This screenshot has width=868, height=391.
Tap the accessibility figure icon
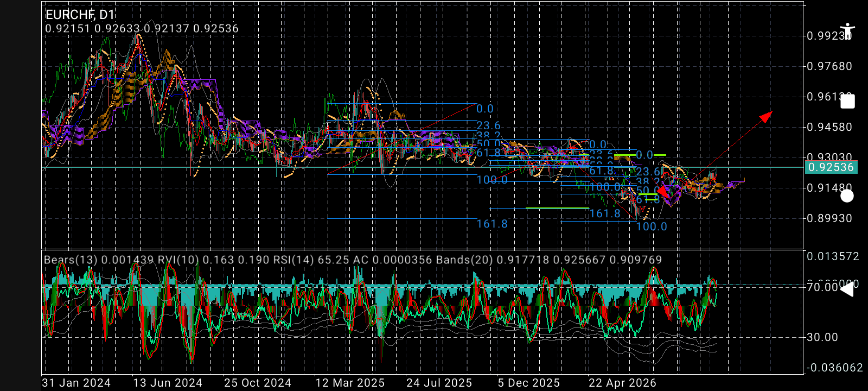[x=847, y=31]
